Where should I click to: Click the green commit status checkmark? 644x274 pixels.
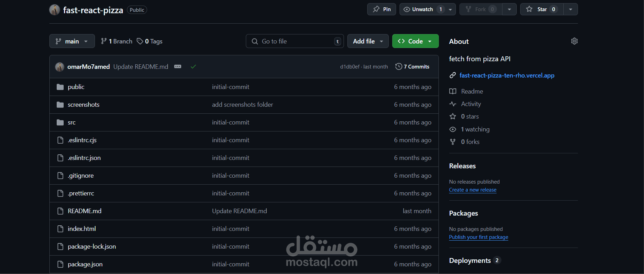[x=193, y=66]
